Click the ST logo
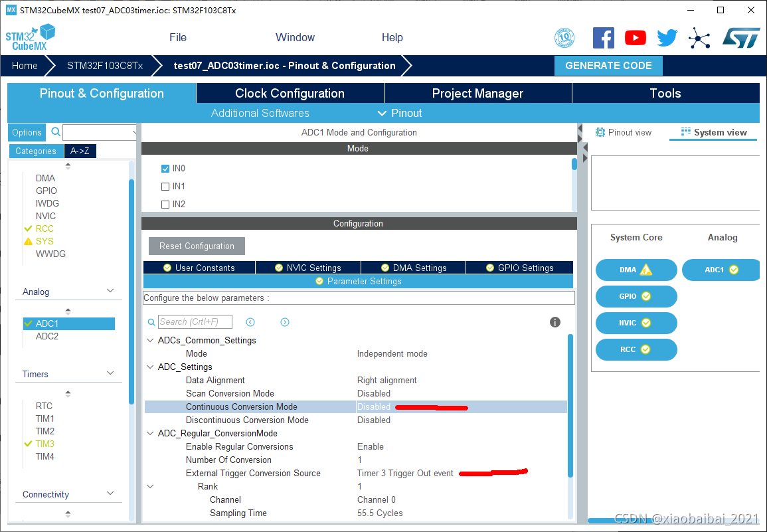Viewport: 767px width, 532px height. pyautogui.click(x=741, y=38)
